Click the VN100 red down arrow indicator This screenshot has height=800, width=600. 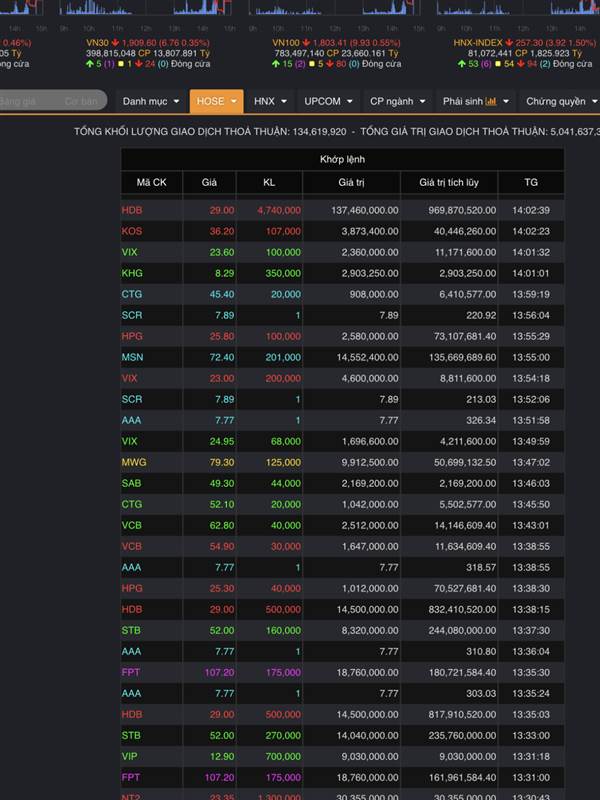[308, 43]
